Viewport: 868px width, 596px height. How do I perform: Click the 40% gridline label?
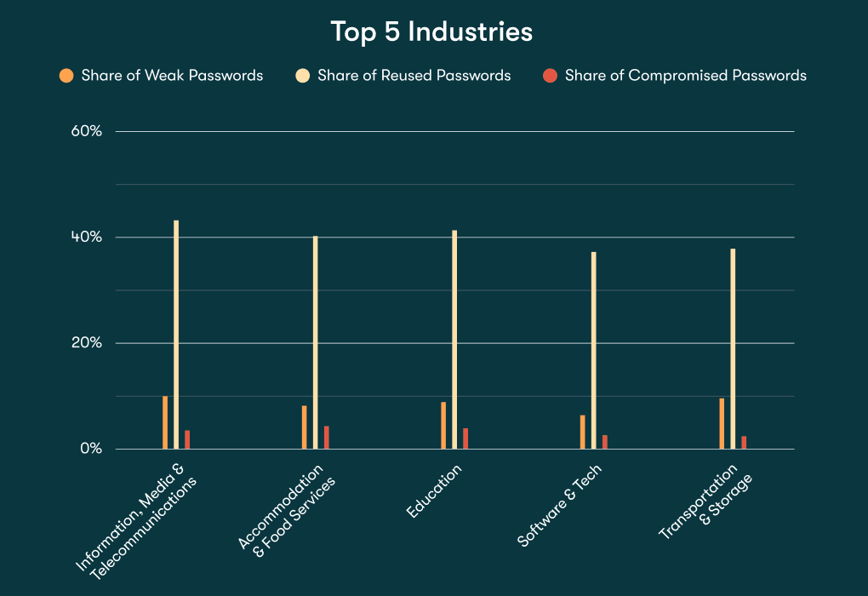[87, 237]
